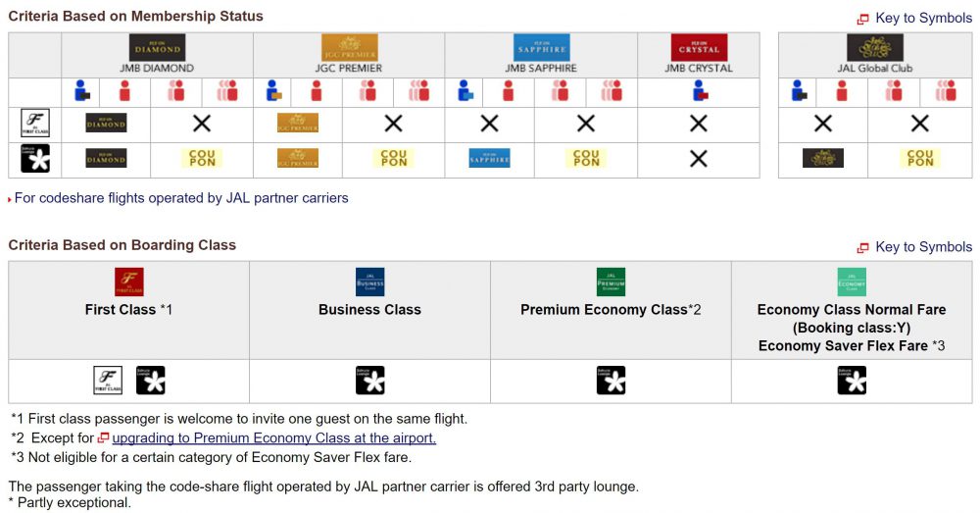Image resolution: width=980 pixels, height=513 pixels.
Task: Open Key to Symbols for Membership Status
Action: point(922,18)
